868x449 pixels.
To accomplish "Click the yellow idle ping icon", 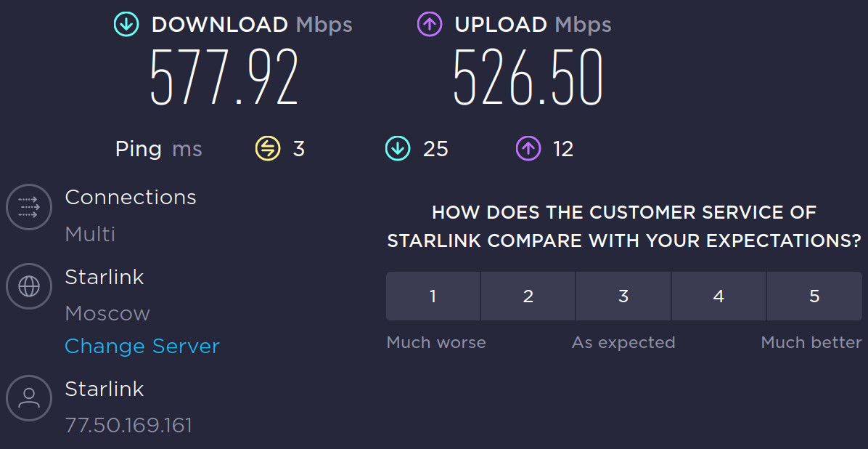I will 267,149.
